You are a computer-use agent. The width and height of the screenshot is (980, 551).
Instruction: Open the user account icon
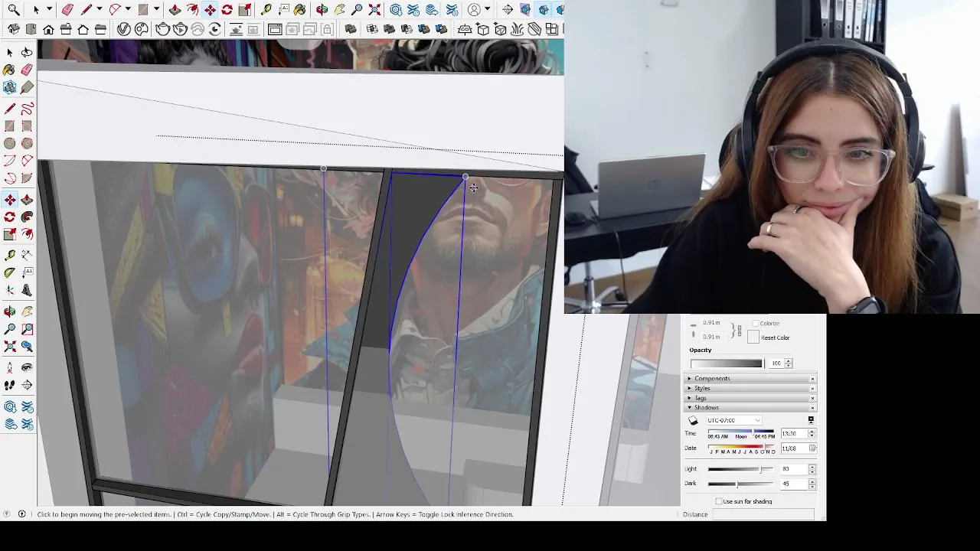474,10
